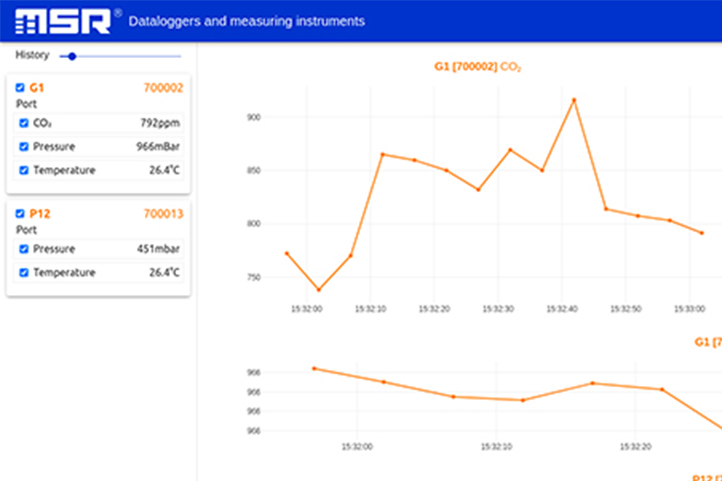Click the 792ppm CO₂ reading
The image size is (722, 481).
pos(160,123)
